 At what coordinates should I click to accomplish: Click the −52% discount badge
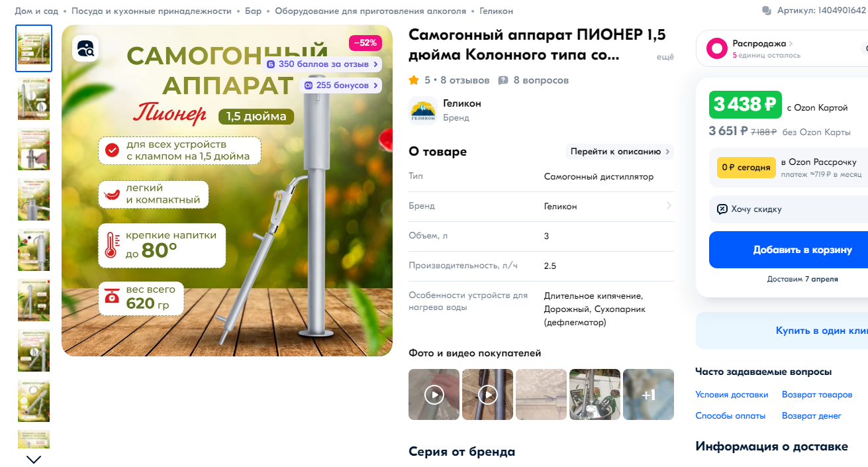tap(365, 43)
